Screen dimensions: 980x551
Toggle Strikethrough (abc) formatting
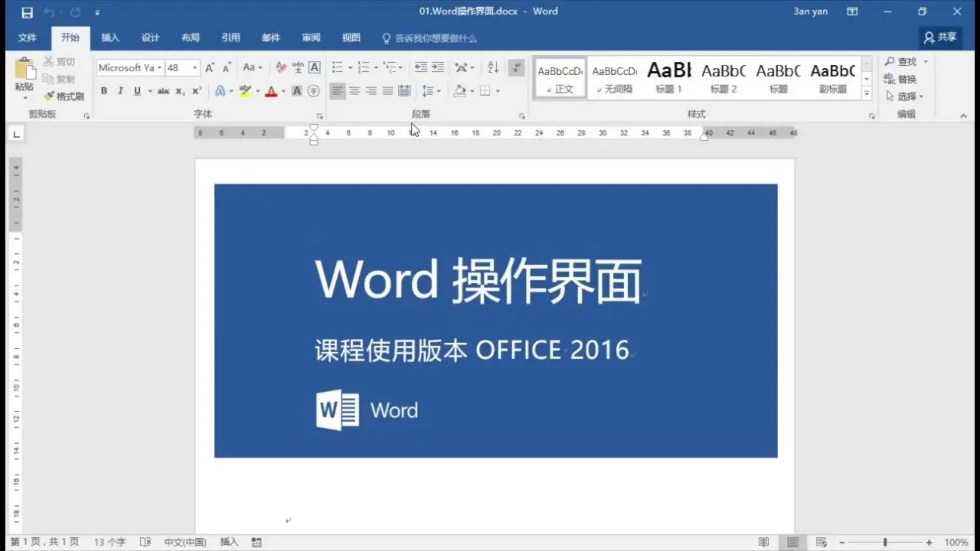tap(163, 91)
